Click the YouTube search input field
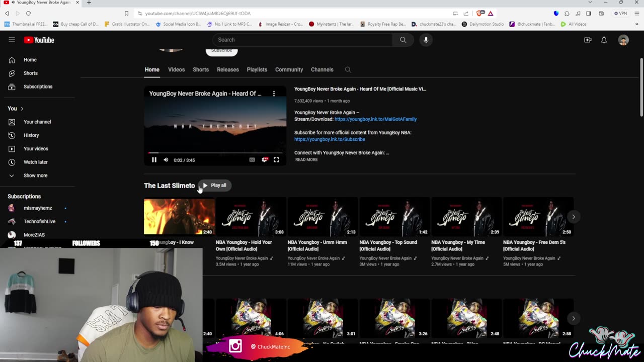Screen dimensions: 644x362 click(x=302, y=40)
